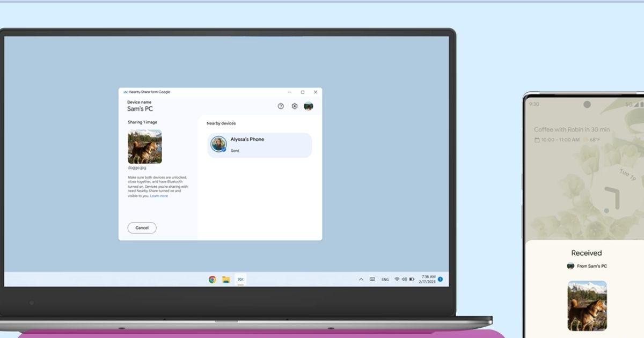Viewport: 644px width, 338px height.
Task: Open the help icon in Nearby Share
Action: [281, 106]
